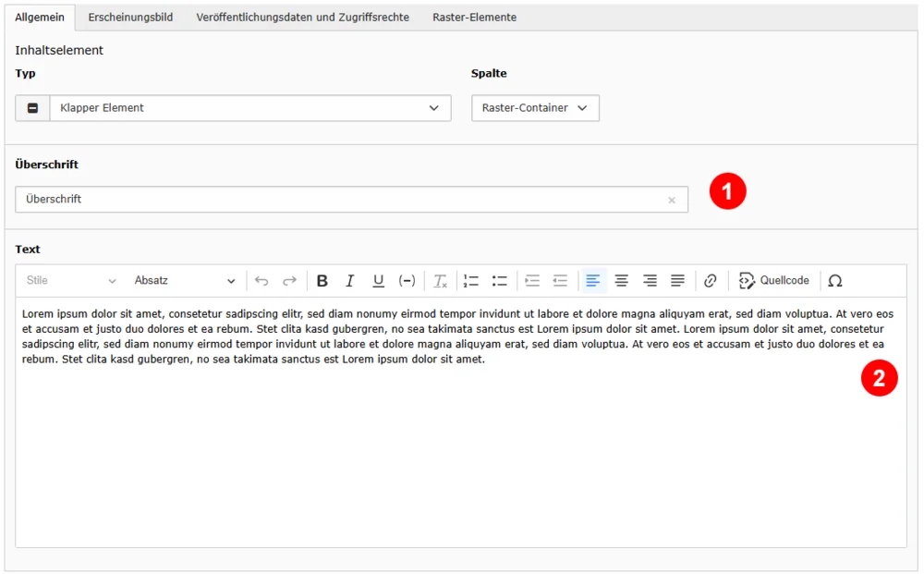Insert a numbered list
924x574 pixels.
coord(471,281)
